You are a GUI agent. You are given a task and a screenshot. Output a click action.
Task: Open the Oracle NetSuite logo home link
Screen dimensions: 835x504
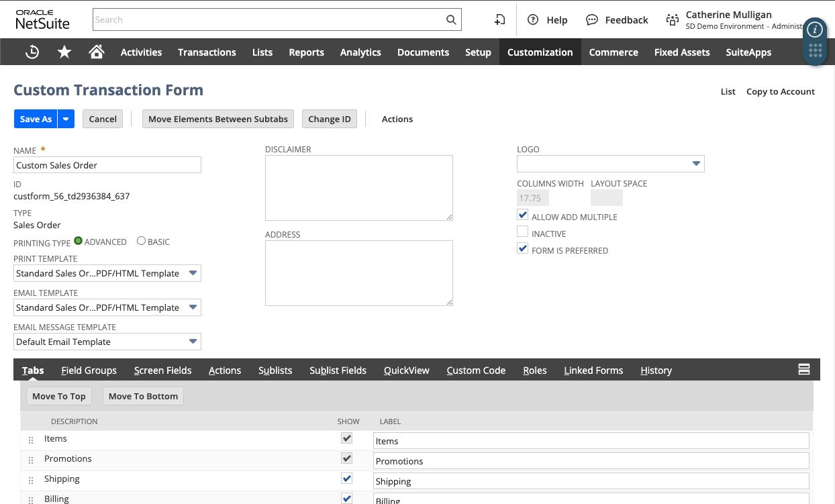pyautogui.click(x=43, y=19)
